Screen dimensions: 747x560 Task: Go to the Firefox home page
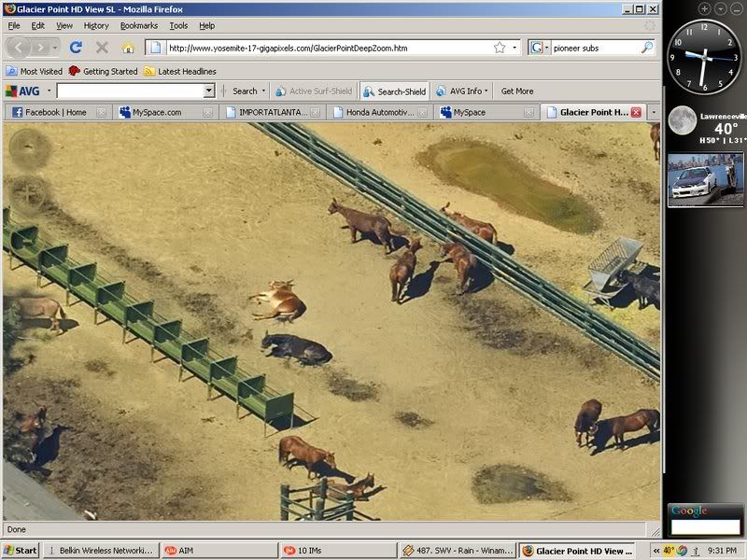128,47
